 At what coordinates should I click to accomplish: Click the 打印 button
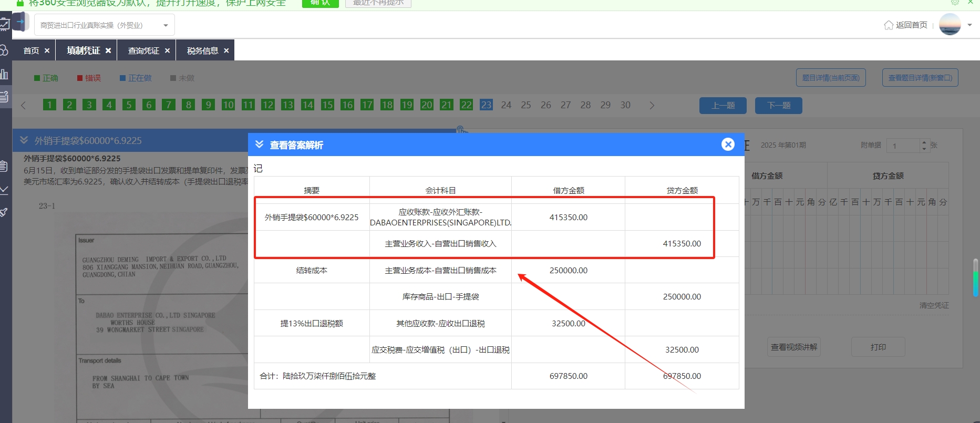pyautogui.click(x=878, y=347)
